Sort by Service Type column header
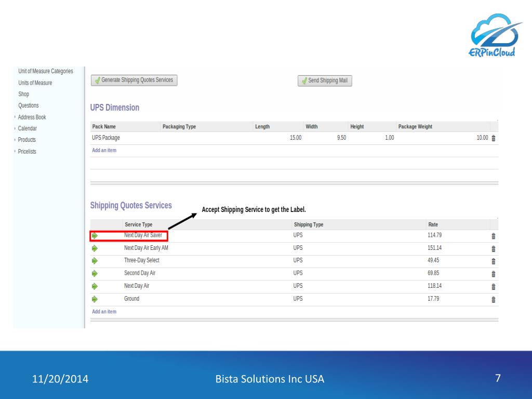 tap(138, 224)
